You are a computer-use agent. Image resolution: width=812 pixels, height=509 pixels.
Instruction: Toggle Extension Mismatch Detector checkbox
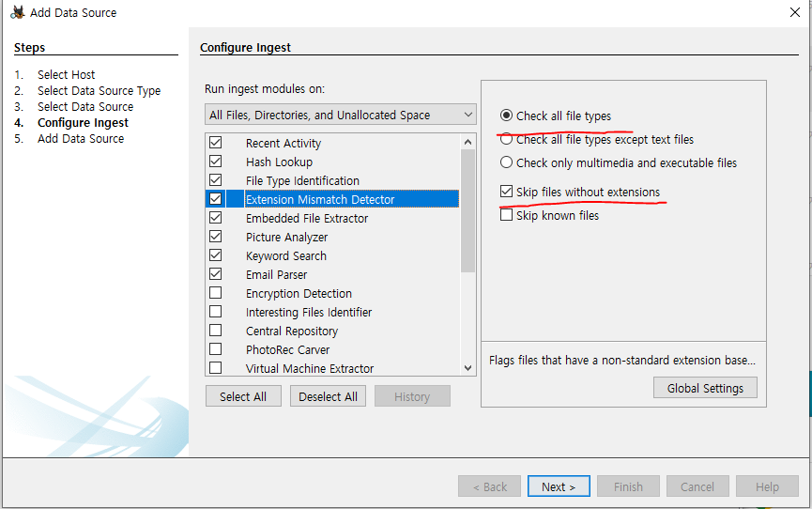[215, 199]
